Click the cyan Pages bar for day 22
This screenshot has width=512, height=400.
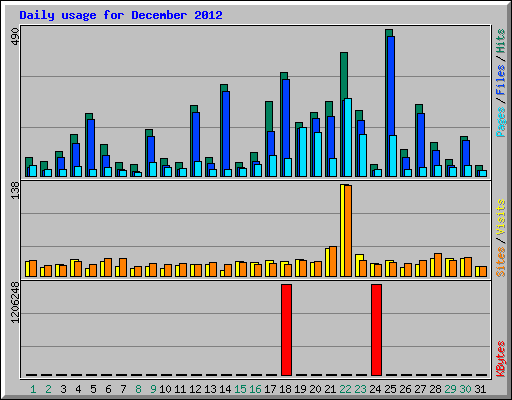coord(348,137)
